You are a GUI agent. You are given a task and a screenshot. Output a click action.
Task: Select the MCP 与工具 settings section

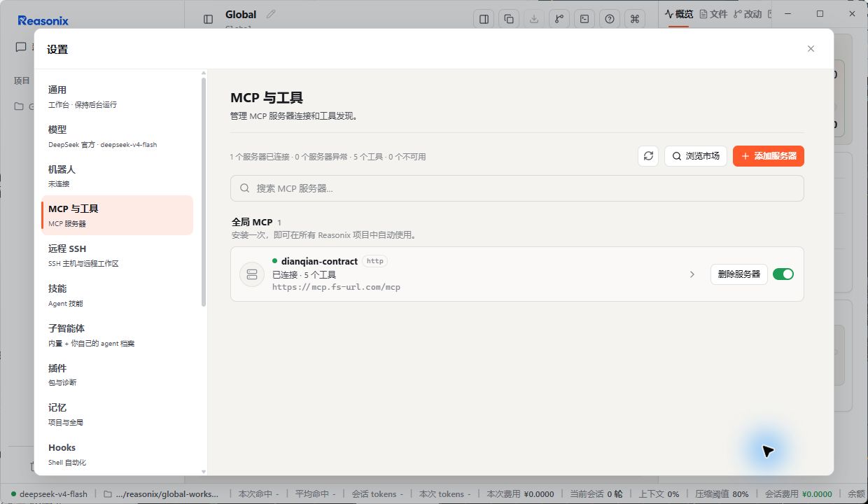click(x=117, y=215)
